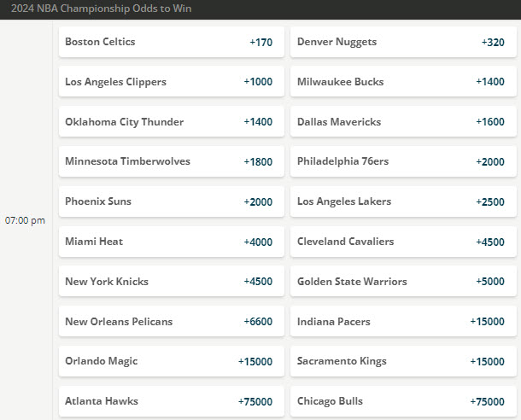Click New York Knicks +4500
This screenshot has width=521, height=420.
tap(172, 281)
